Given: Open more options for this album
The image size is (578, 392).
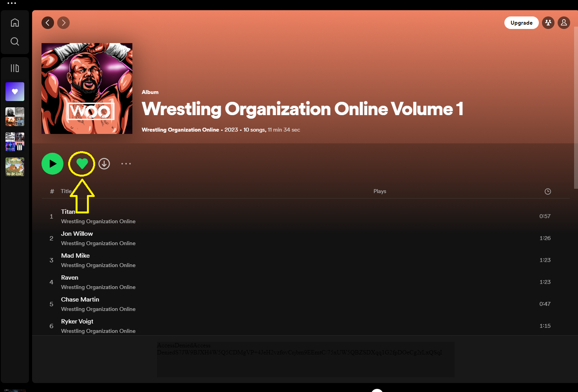Looking at the screenshot, I should click(126, 164).
